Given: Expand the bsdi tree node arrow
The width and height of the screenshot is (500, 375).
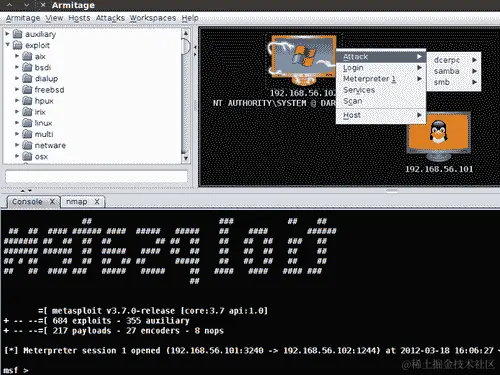Looking at the screenshot, I should [17, 67].
